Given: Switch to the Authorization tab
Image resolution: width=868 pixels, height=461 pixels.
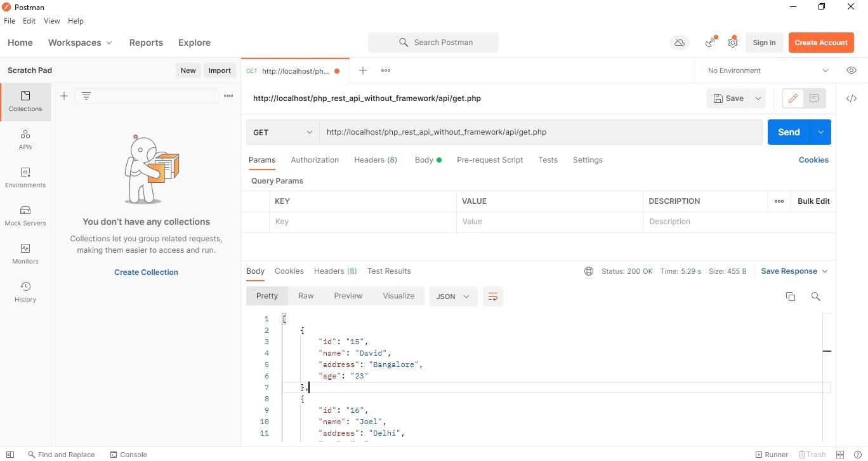Looking at the screenshot, I should [315, 160].
